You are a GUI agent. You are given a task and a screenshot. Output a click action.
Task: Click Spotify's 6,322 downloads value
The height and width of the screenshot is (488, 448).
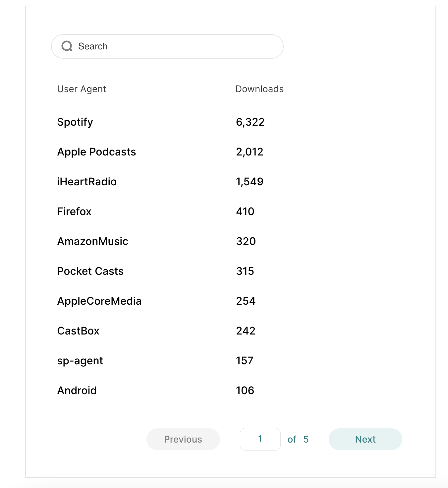pos(250,122)
